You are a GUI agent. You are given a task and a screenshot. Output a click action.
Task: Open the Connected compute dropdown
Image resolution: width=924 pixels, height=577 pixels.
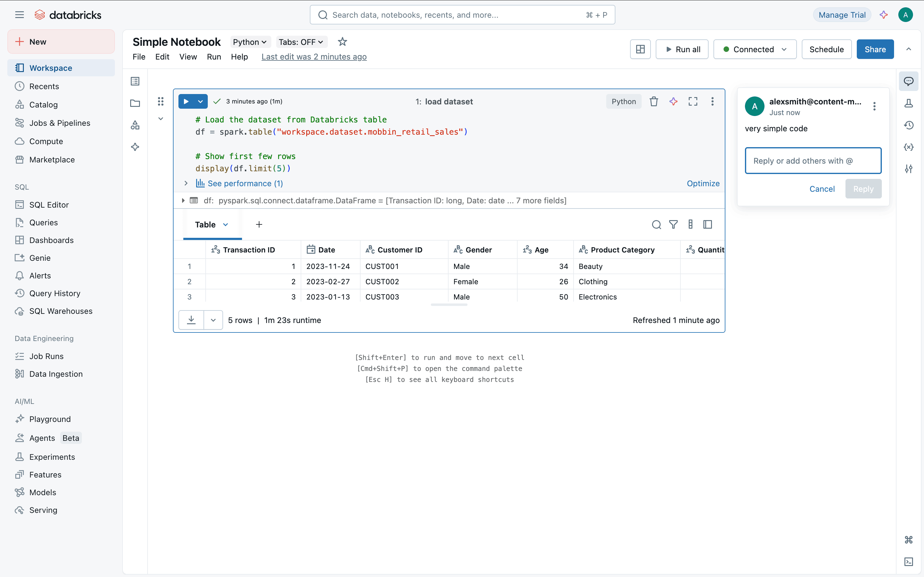pyautogui.click(x=754, y=49)
